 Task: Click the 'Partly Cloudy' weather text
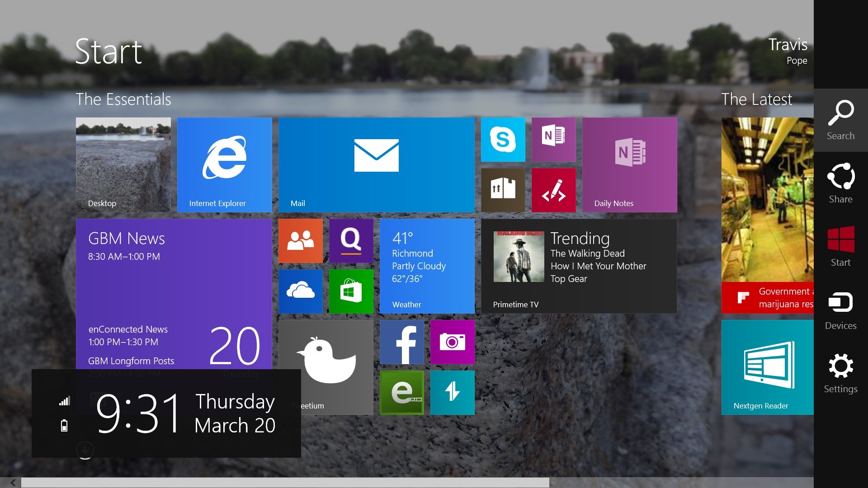[x=419, y=266]
